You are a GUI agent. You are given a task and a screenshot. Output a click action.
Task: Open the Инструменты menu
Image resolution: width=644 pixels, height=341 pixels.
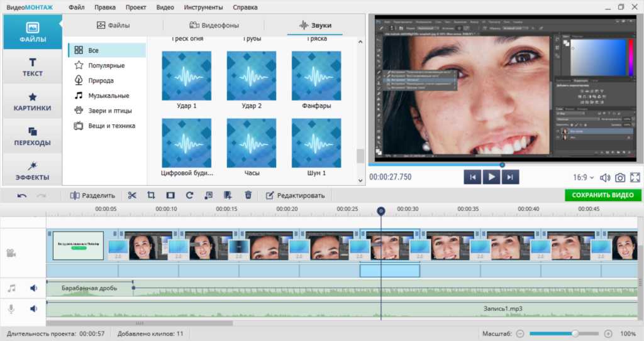203,8
